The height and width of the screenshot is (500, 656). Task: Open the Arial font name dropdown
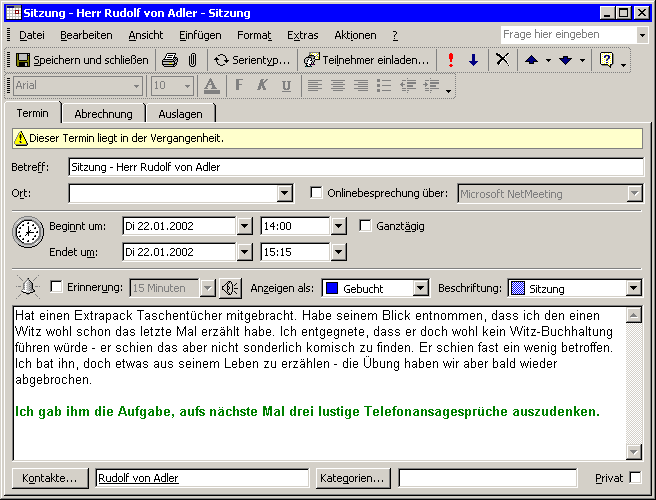[136, 86]
